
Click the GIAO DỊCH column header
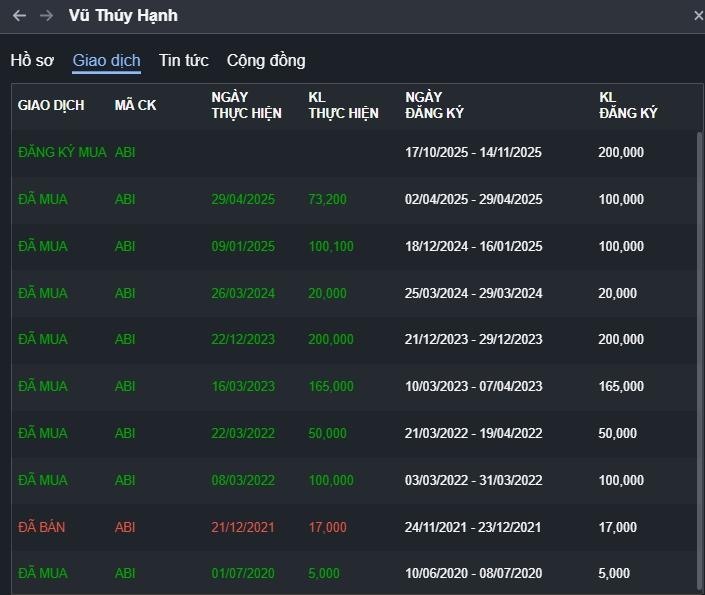[x=51, y=105]
